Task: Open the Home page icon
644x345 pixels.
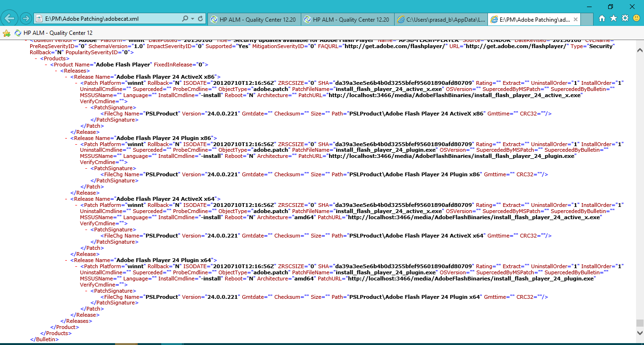Action: pos(602,18)
